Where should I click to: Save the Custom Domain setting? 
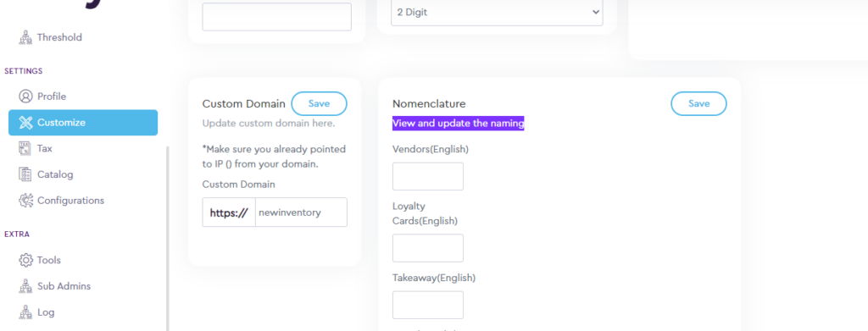point(319,103)
